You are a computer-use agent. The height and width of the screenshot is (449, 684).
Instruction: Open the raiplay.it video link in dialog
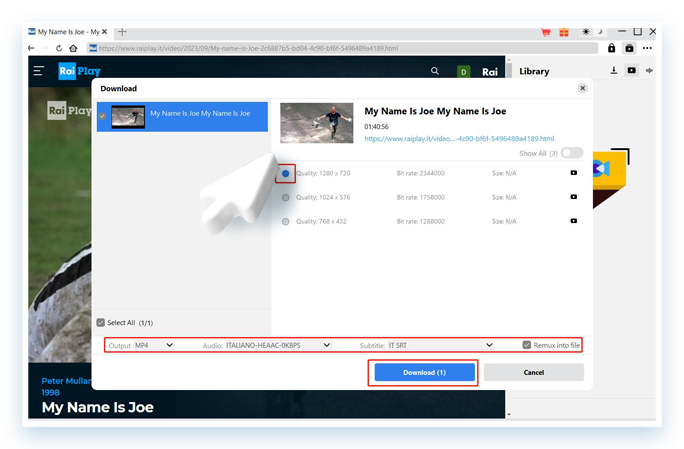459,139
